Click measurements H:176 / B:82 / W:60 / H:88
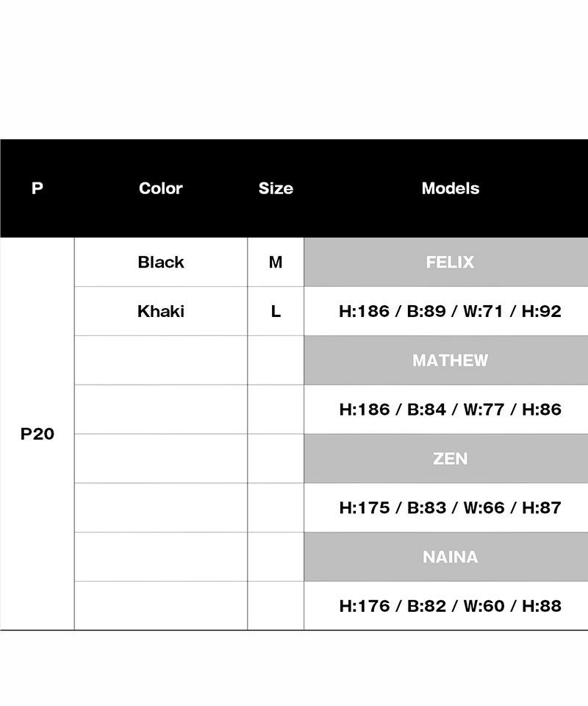 pos(450,606)
